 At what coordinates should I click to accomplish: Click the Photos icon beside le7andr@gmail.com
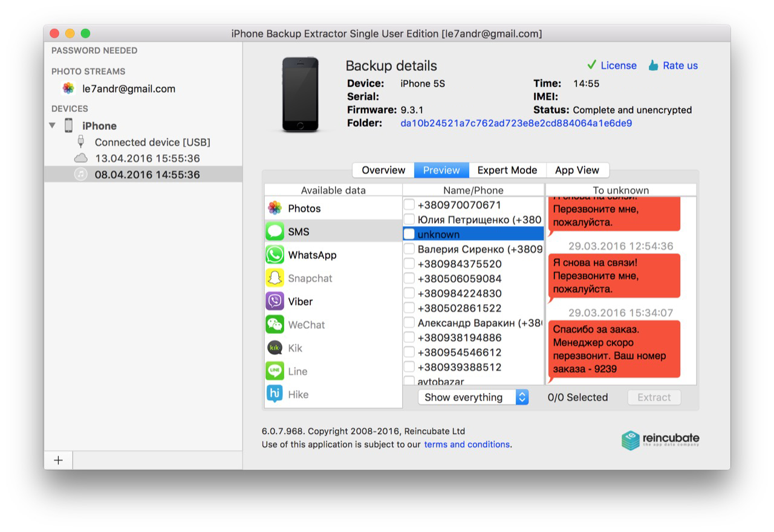click(69, 88)
